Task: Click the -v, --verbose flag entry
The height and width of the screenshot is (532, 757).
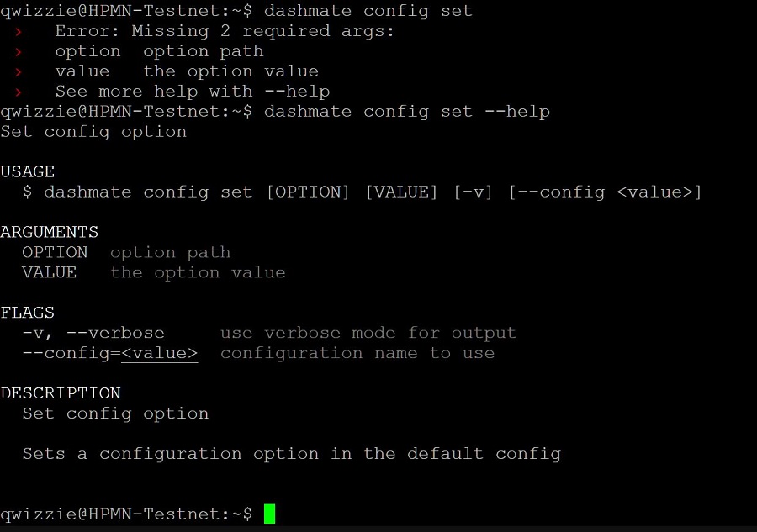Action: click(x=93, y=333)
